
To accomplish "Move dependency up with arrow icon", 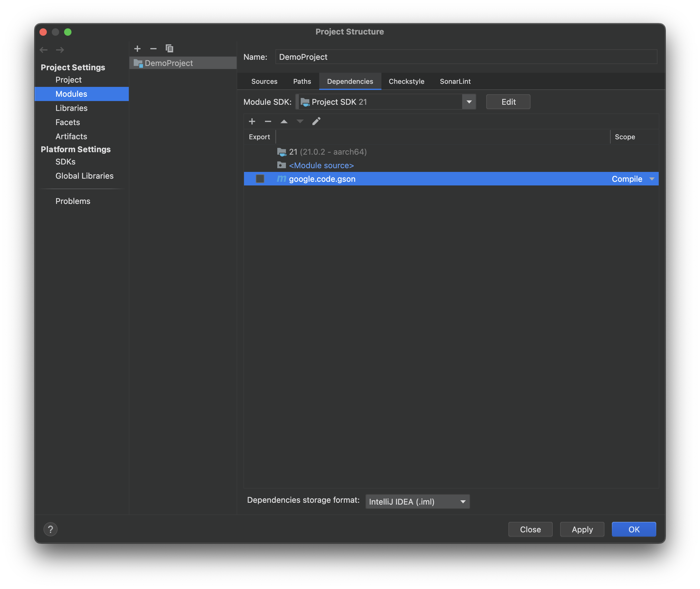I will pos(284,122).
